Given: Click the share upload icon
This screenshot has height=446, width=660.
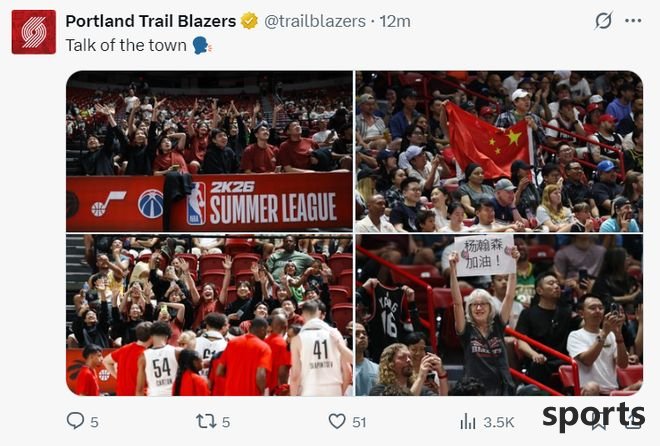Looking at the screenshot, I should [633, 421].
